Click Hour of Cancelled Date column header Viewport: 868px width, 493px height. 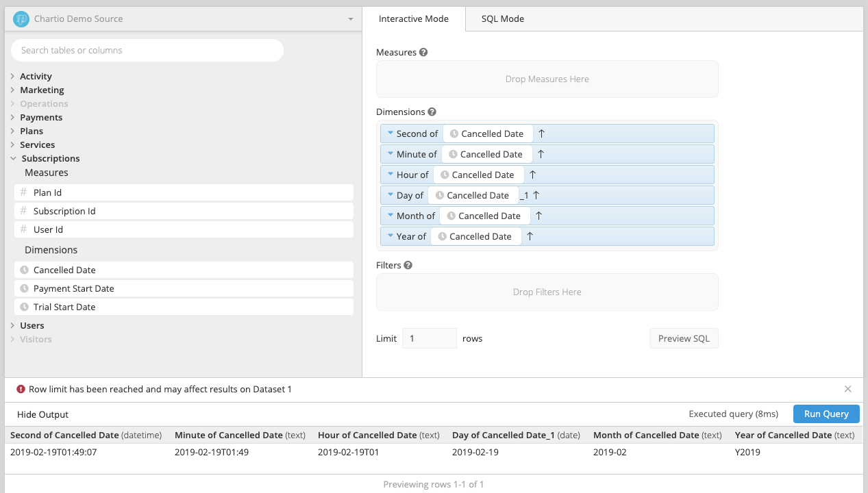(x=379, y=435)
